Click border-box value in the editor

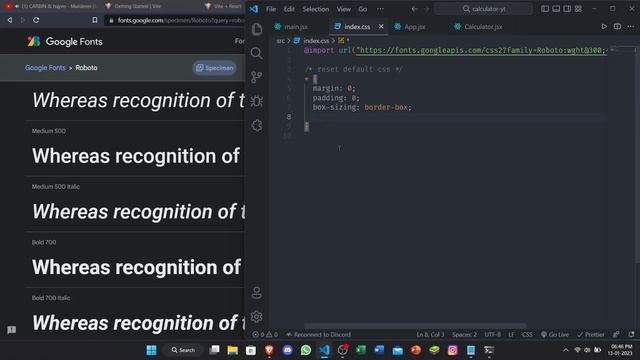pos(386,107)
